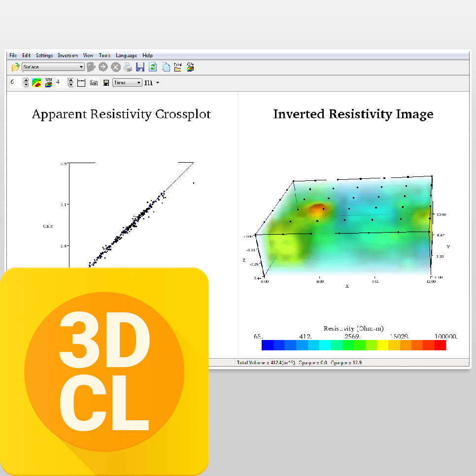Image resolution: width=476 pixels, height=476 pixels.
Task: Print the current view
Action: (127, 68)
